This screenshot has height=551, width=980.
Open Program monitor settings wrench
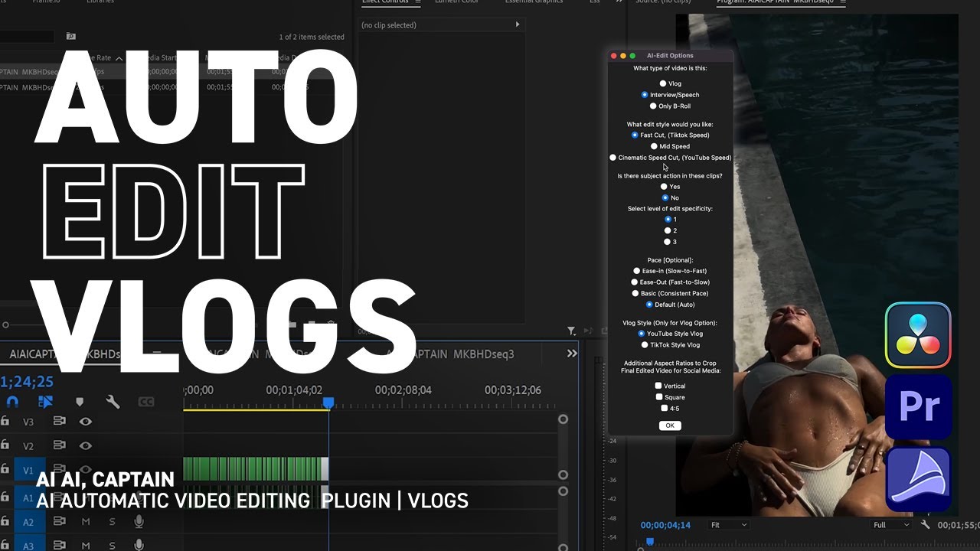pos(925,525)
